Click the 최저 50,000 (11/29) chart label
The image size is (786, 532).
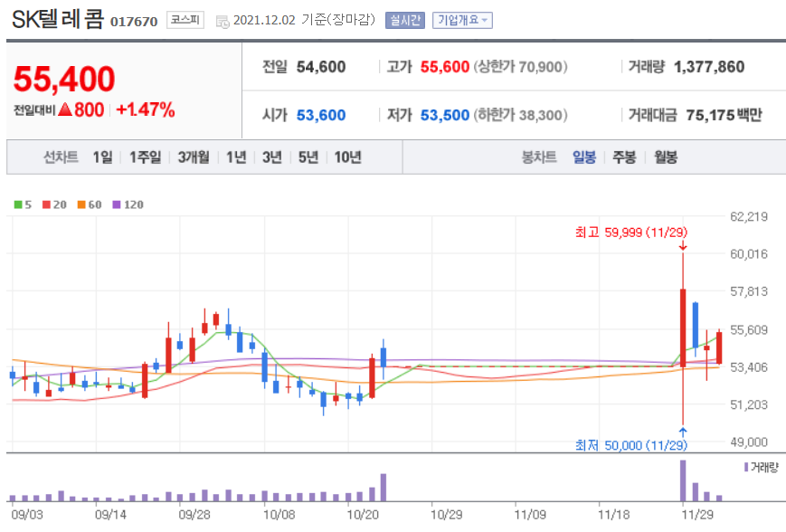click(631, 445)
